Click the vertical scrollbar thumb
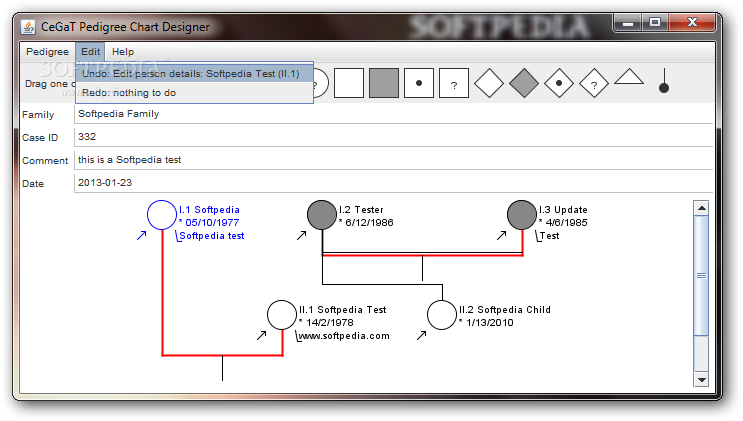Screen dimensions: 743x421 (701, 275)
